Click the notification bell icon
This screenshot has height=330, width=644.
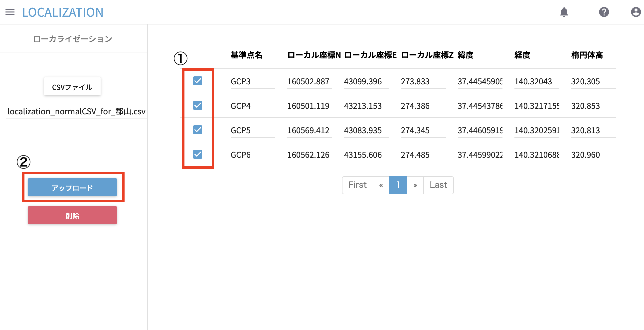[x=564, y=12]
